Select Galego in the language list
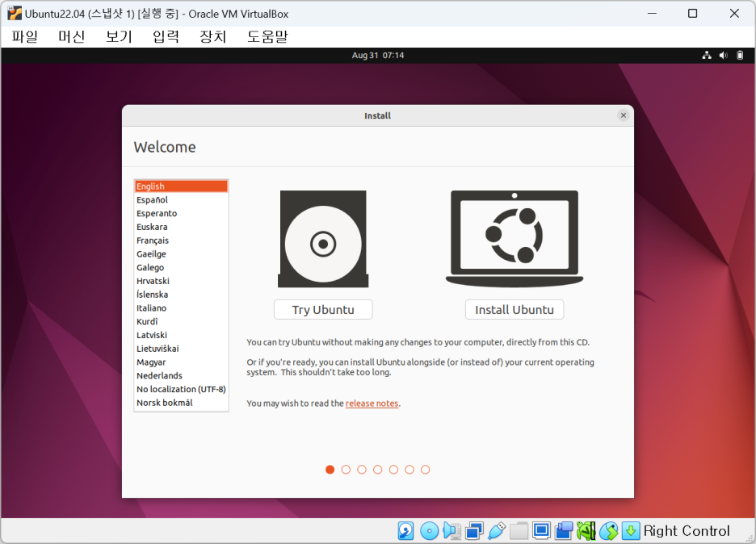This screenshot has height=544, width=756. pos(181,267)
